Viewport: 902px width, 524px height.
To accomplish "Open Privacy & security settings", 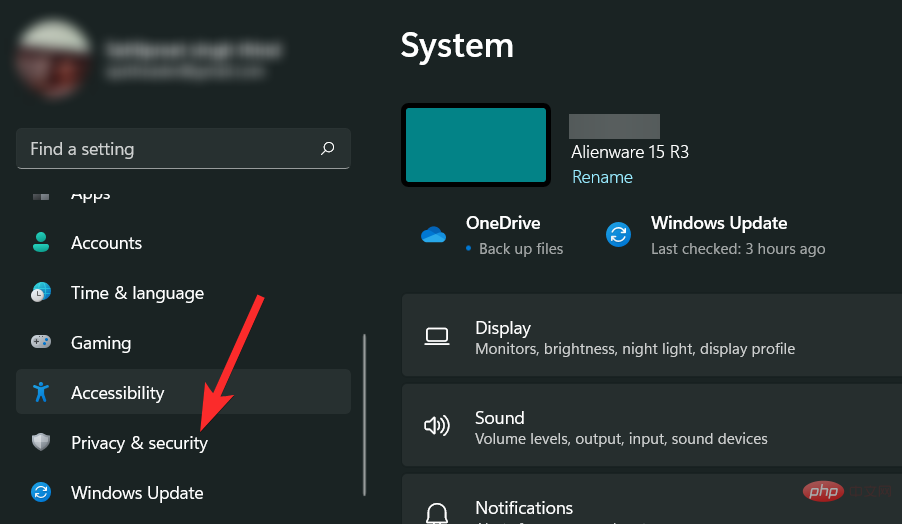I will (x=184, y=442).
